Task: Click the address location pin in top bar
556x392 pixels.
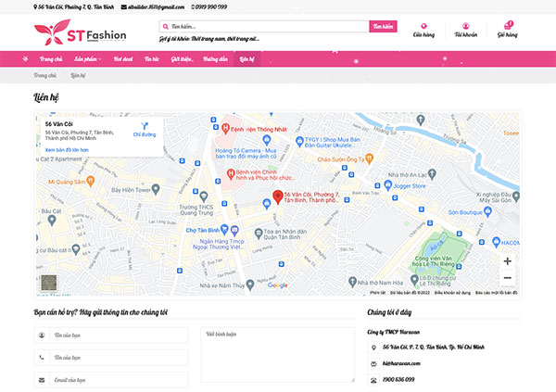Action: point(35,6)
